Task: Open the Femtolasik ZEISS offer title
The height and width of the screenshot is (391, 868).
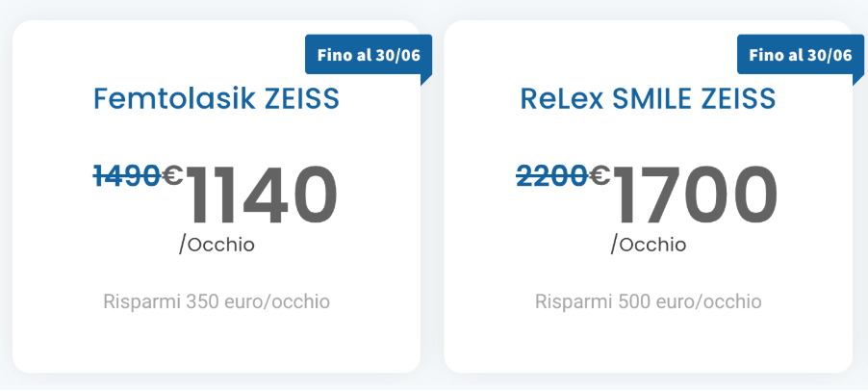Action: [x=217, y=99]
